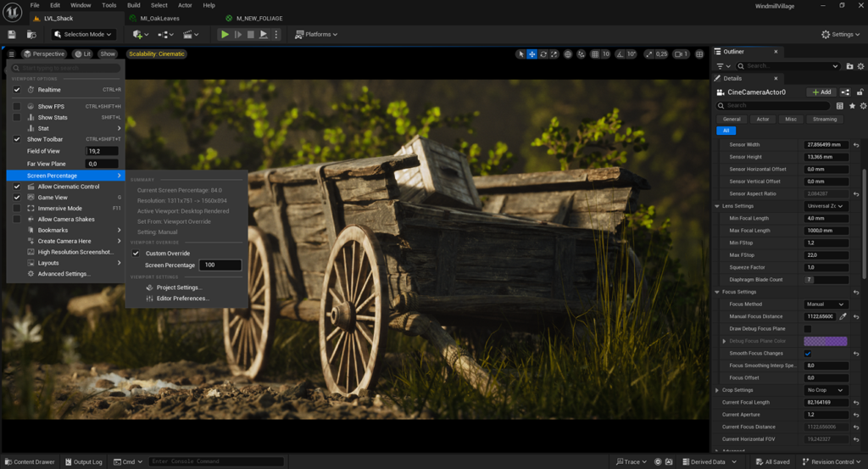Open the Content Drawer button
Image resolution: width=868 pixels, height=469 pixels.
30,462
